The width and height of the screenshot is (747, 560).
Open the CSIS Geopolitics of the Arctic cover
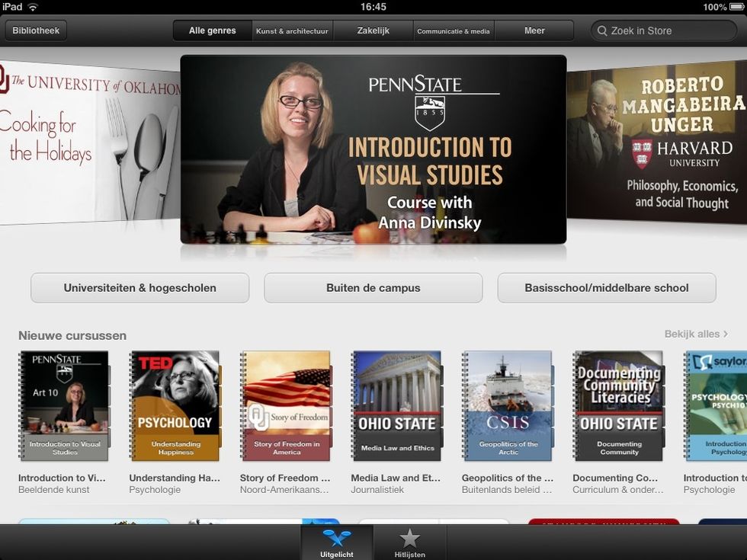coord(508,406)
